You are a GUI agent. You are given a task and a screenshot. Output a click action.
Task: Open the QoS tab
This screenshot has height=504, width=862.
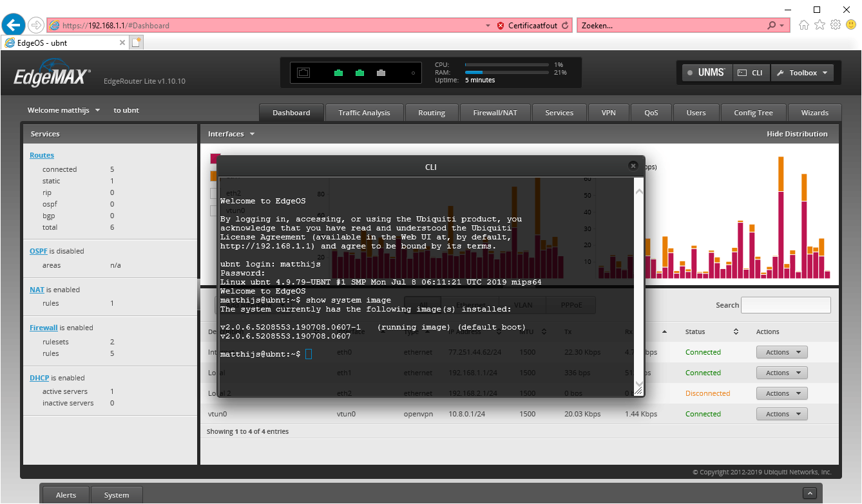tap(651, 113)
